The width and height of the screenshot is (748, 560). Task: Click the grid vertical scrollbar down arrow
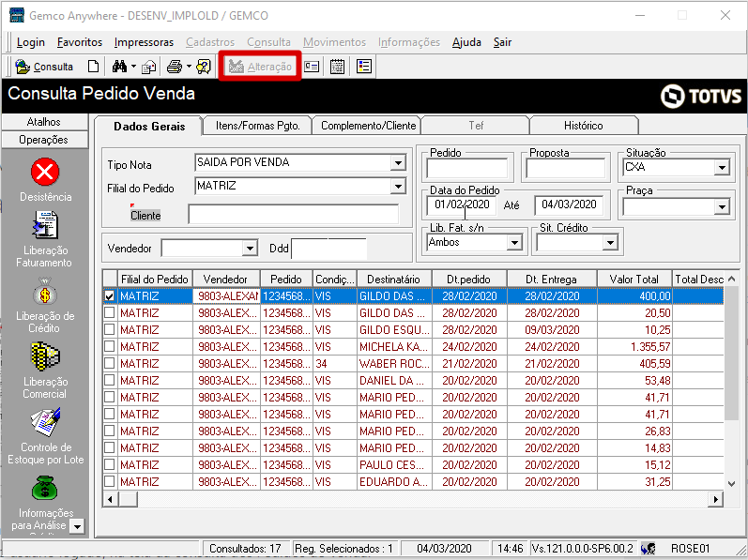(x=731, y=483)
